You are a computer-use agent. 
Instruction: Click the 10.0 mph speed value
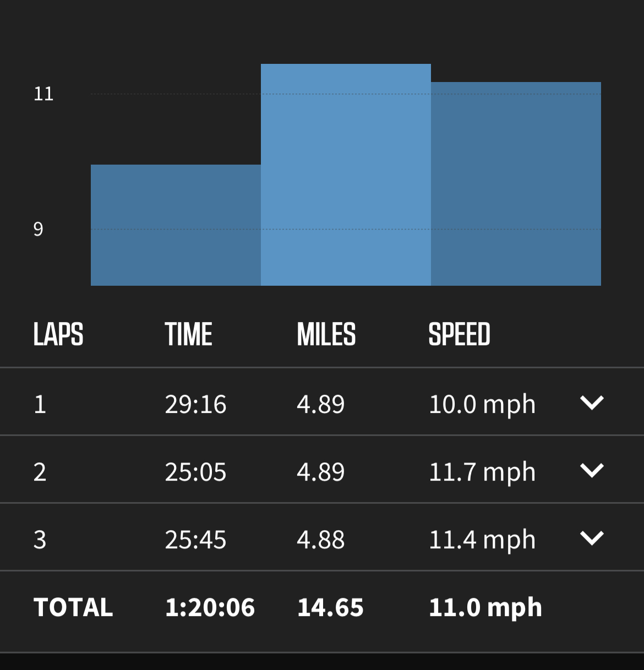pos(482,405)
